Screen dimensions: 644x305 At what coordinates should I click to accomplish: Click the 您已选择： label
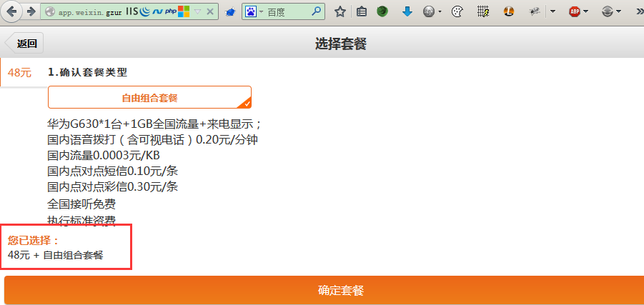coord(34,241)
